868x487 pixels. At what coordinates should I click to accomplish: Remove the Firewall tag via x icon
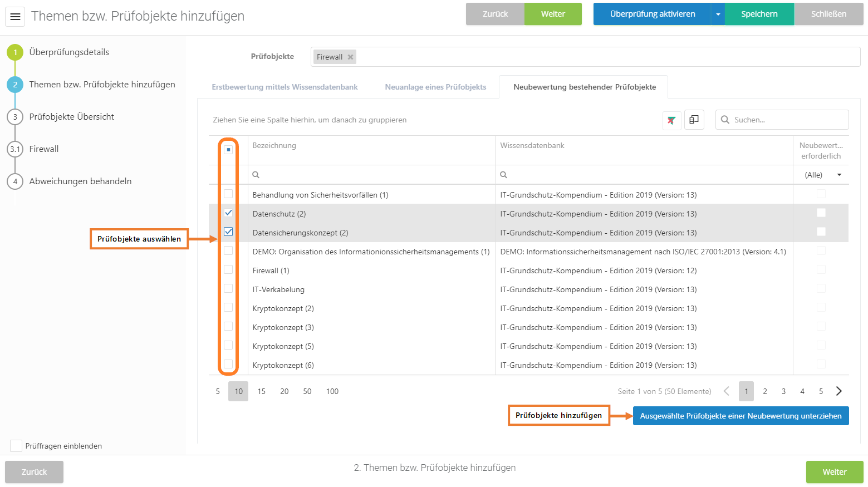pyautogui.click(x=350, y=57)
